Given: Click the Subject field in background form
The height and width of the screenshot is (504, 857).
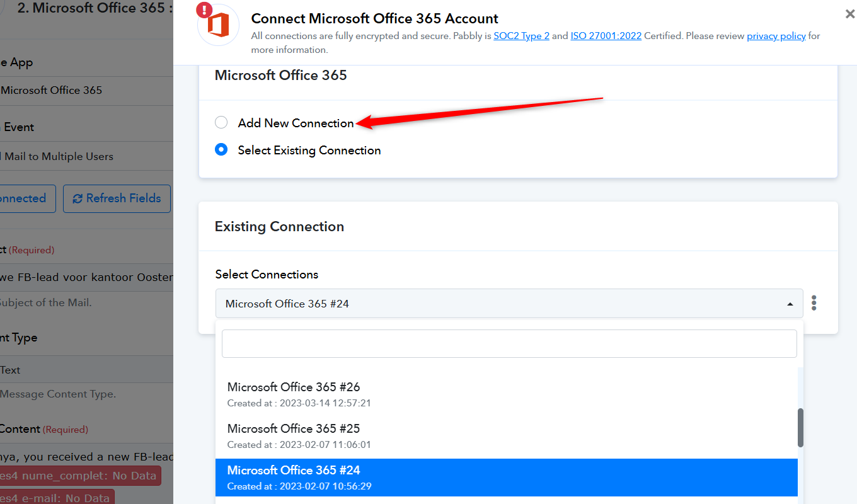Looking at the screenshot, I should coord(86,277).
